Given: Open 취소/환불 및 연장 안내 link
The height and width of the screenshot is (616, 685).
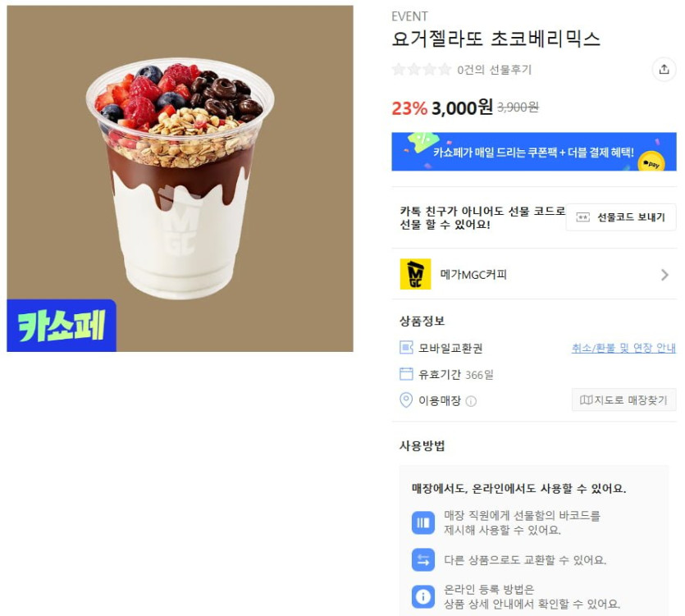Looking at the screenshot, I should pos(623,348).
